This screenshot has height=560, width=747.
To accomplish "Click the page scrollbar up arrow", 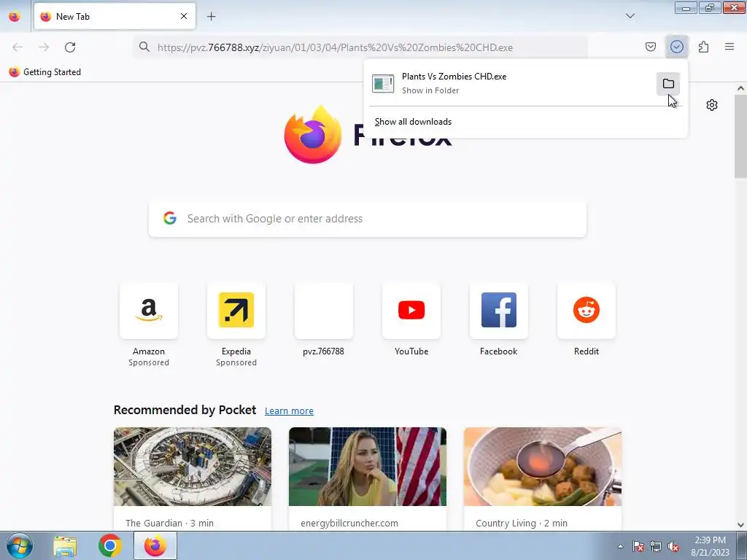I will click(740, 88).
